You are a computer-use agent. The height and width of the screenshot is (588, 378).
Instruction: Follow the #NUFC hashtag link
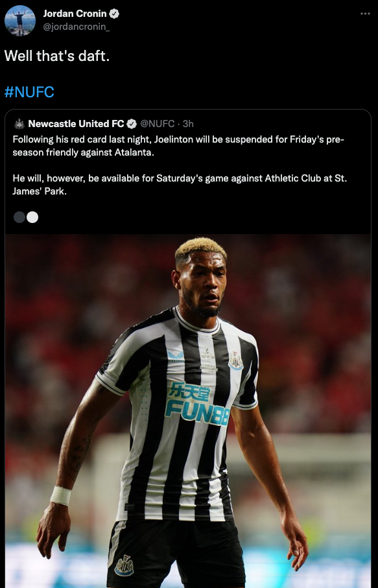click(x=29, y=92)
